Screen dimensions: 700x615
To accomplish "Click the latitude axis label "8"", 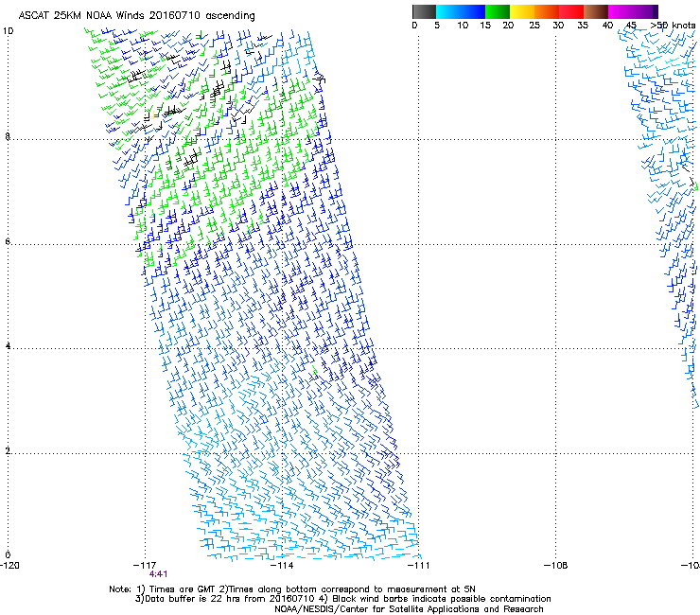I will 8,136.
